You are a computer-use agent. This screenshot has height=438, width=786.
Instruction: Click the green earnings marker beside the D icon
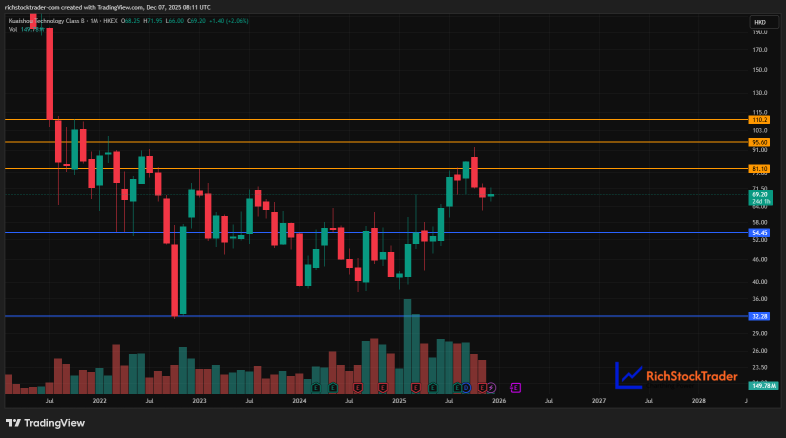point(457,387)
